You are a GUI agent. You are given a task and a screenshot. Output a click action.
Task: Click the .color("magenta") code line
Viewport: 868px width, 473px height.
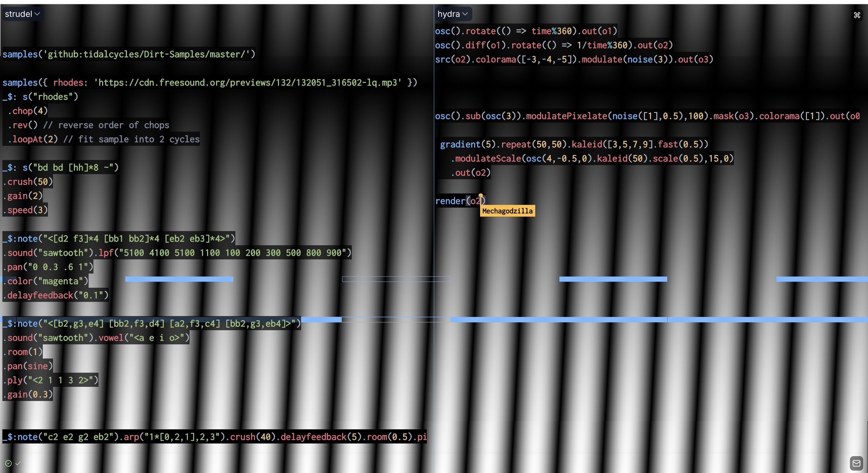(47, 281)
